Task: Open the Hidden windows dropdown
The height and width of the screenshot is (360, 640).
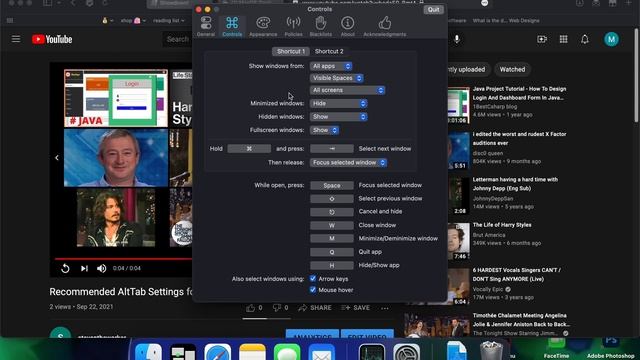Action: [338, 117]
